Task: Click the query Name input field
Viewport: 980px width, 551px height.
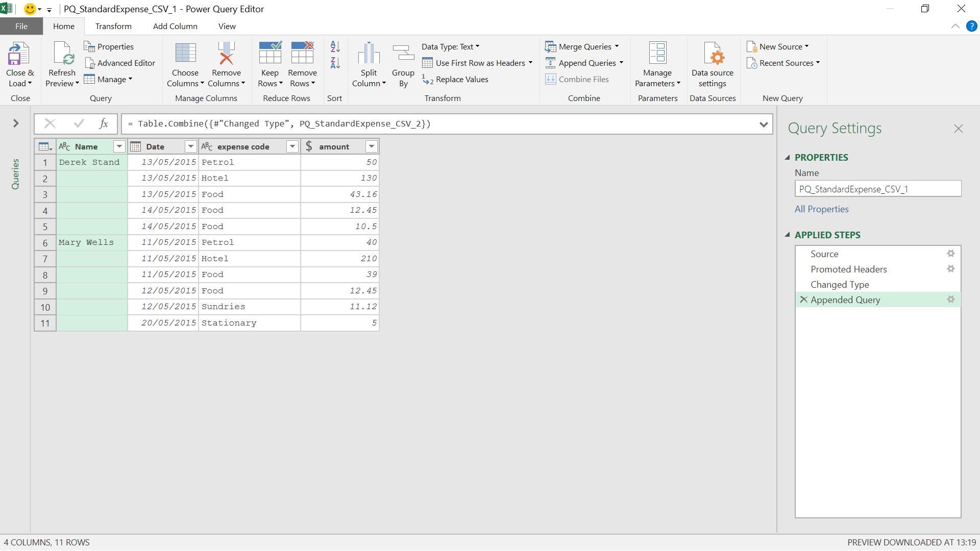Action: [878, 189]
